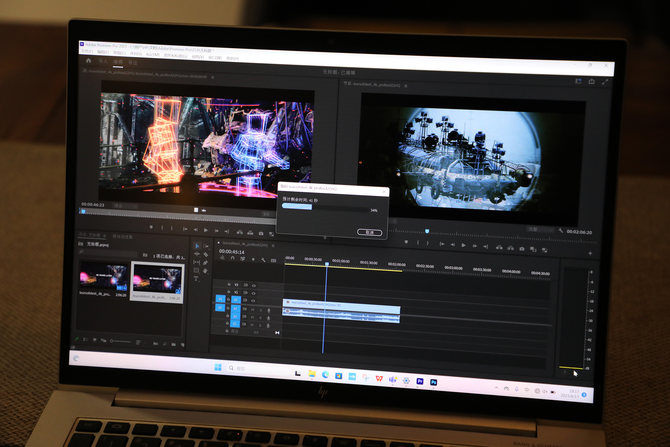670x447 pixels.
Task: Click Play in the Source monitor
Action: (206, 230)
